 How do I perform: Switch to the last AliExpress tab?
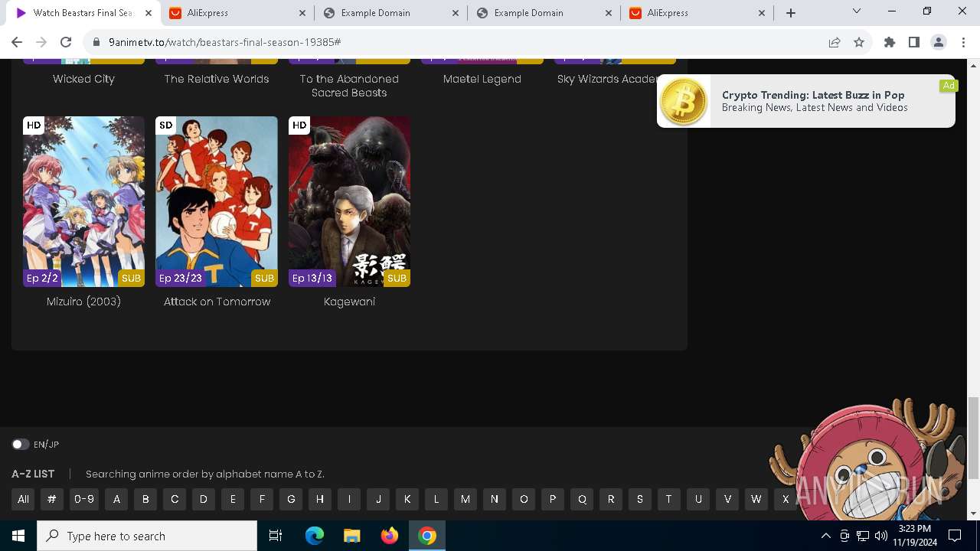697,13
